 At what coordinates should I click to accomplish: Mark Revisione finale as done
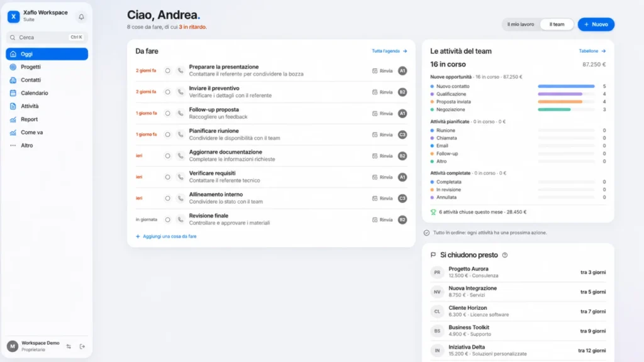(x=167, y=219)
